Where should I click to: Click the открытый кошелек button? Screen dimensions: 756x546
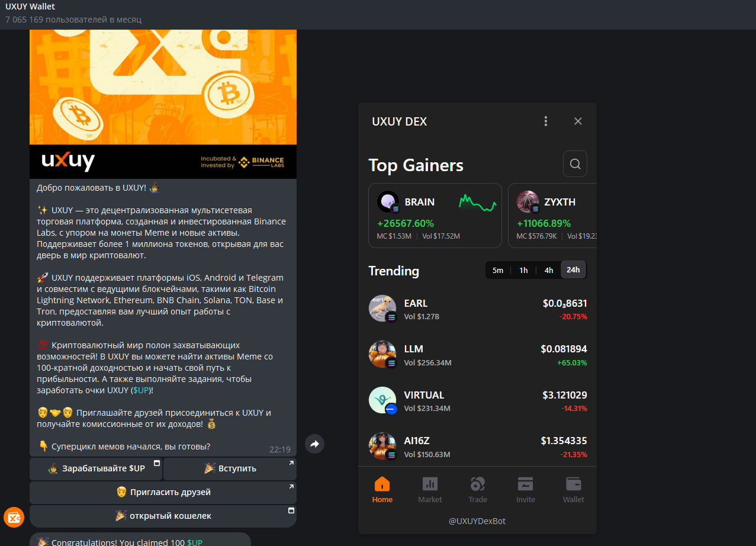[x=163, y=516]
